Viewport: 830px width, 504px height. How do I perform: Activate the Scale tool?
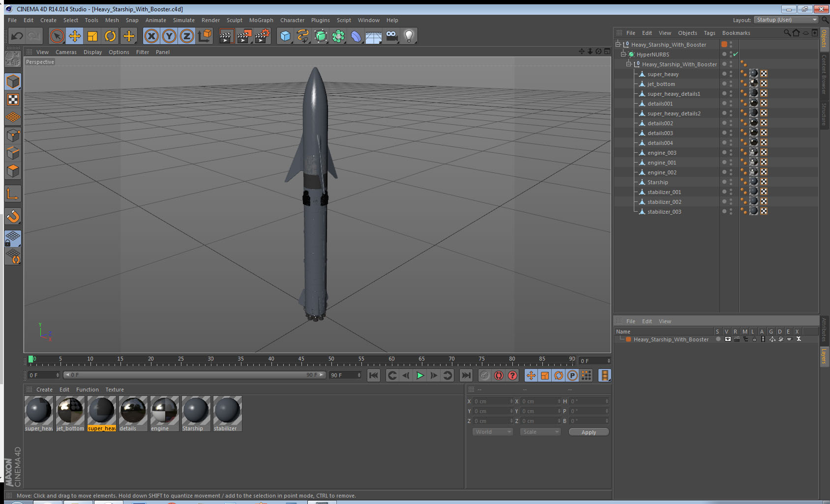[x=92, y=36]
